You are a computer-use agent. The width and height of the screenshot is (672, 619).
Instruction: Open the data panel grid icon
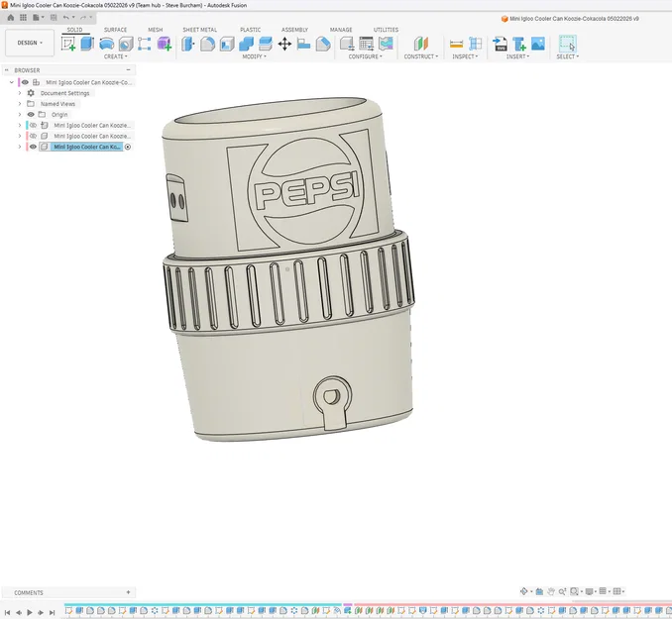23,18
